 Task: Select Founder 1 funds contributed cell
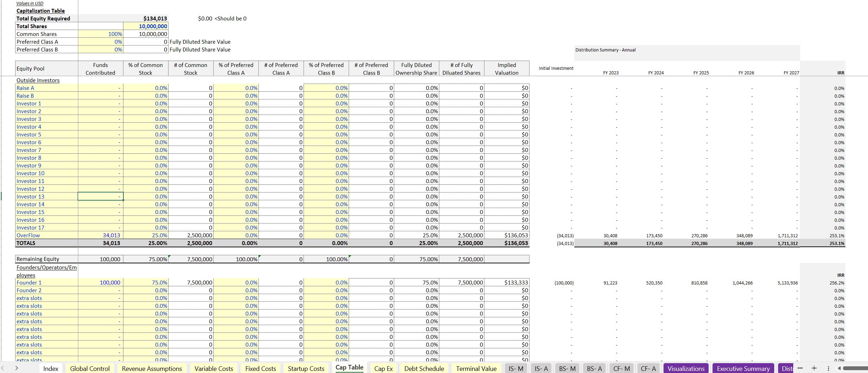click(100, 282)
